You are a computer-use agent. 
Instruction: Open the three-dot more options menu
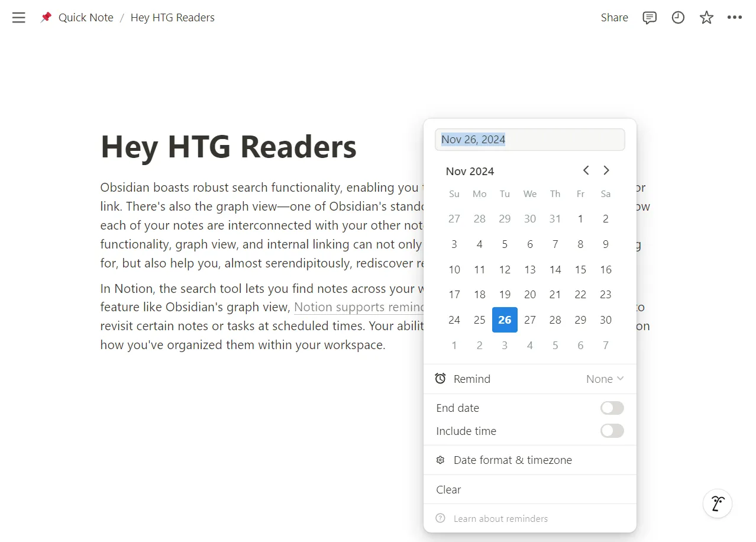(x=735, y=18)
